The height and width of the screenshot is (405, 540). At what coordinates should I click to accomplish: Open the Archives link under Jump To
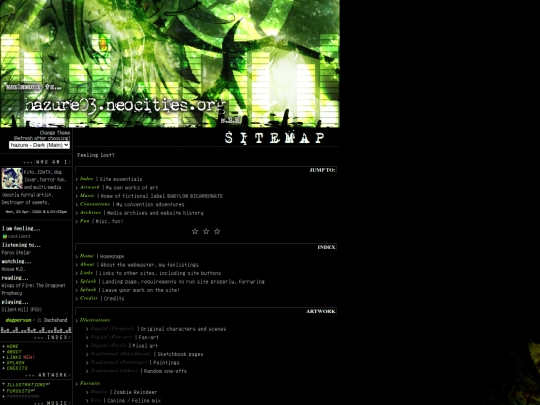pyautogui.click(x=90, y=212)
